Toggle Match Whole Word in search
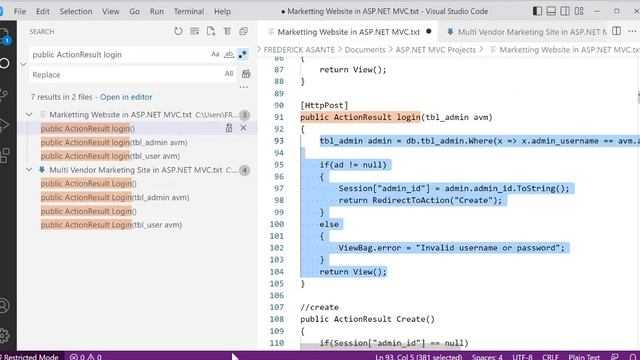This screenshot has height=360, width=640. [229, 54]
